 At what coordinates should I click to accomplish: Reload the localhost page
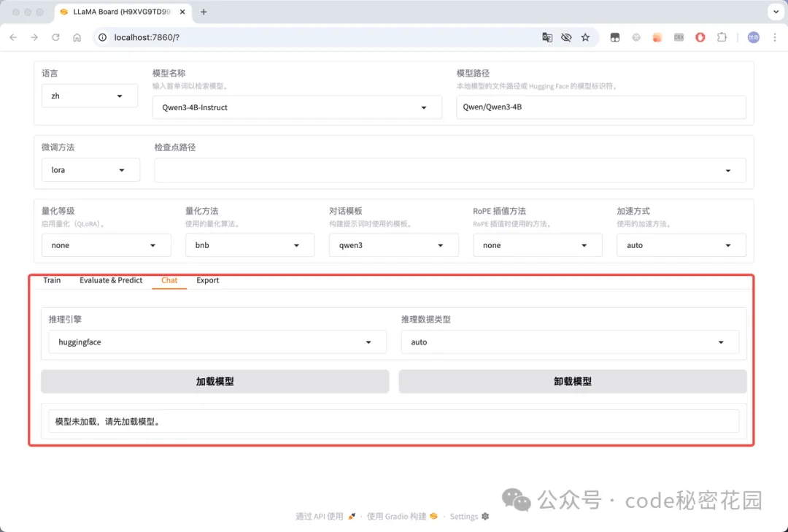pos(55,37)
